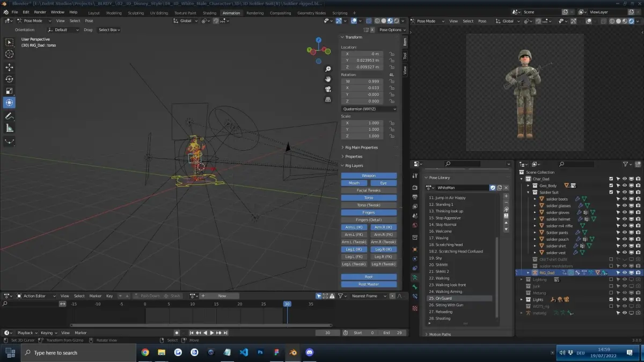Select the Cursor tool in the viewport toolbar
644x362 pixels.
click(10, 54)
